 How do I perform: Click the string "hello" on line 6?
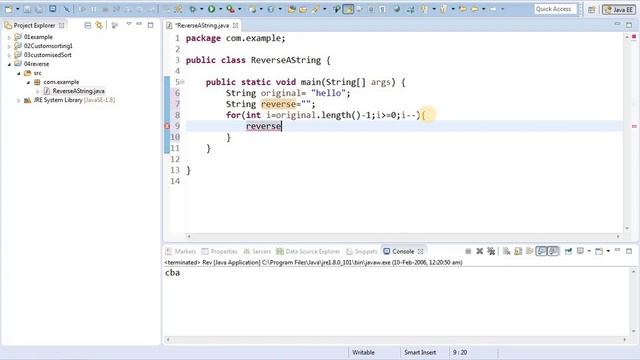tap(329, 93)
